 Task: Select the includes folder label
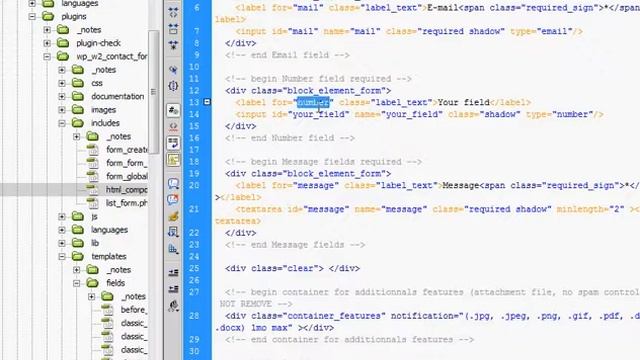click(x=105, y=123)
